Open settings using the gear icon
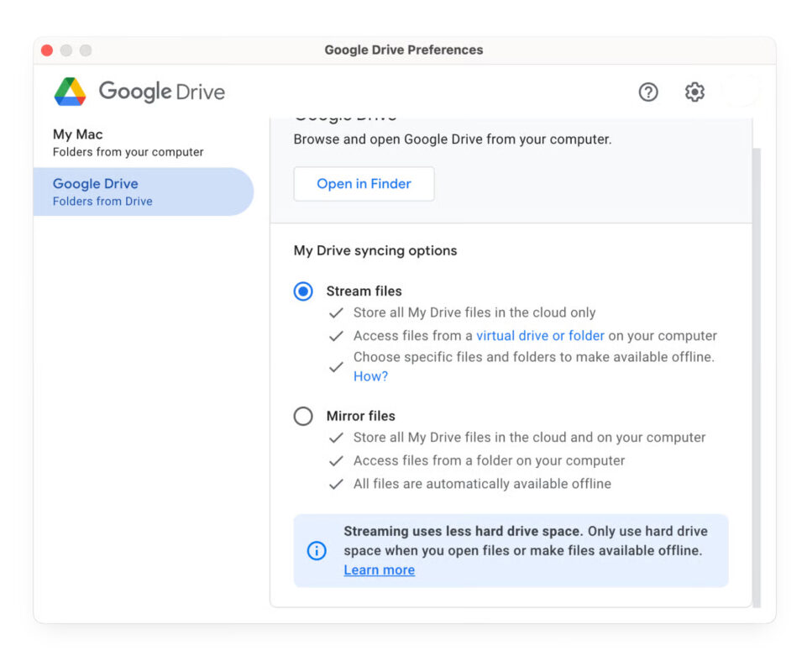 (694, 92)
